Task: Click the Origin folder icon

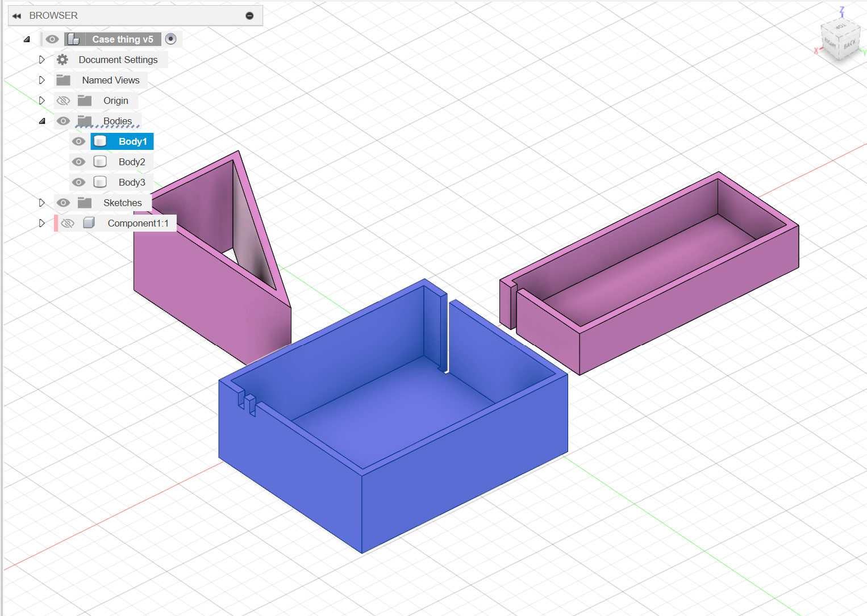Action: (85, 100)
